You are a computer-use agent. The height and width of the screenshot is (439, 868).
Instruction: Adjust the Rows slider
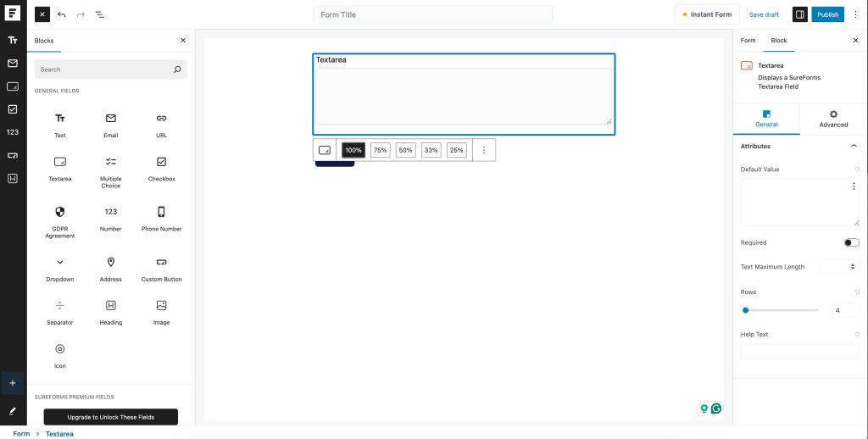746,310
